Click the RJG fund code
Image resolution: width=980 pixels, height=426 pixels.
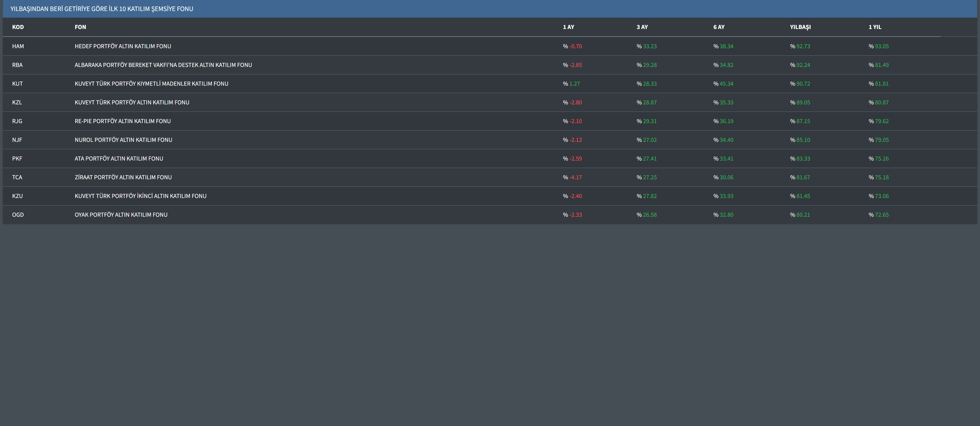click(17, 121)
